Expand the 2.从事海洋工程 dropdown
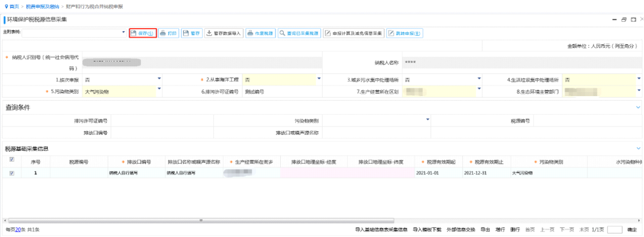644x237 pixels. 318,79
